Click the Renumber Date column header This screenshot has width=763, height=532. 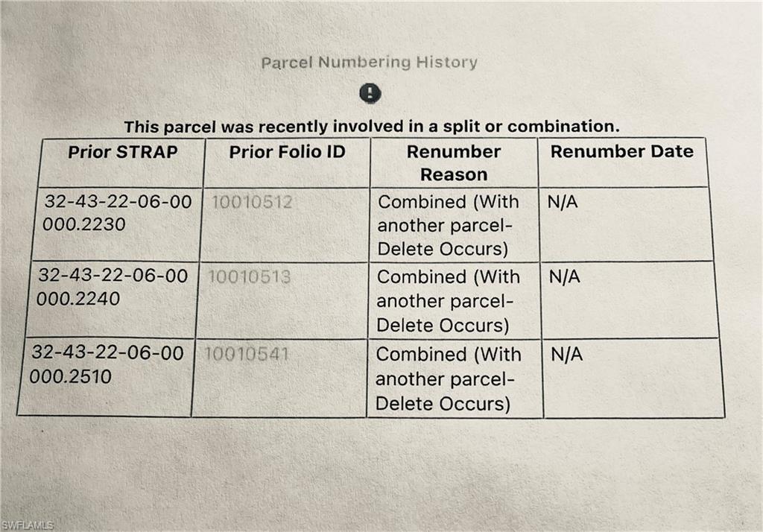pos(621,152)
